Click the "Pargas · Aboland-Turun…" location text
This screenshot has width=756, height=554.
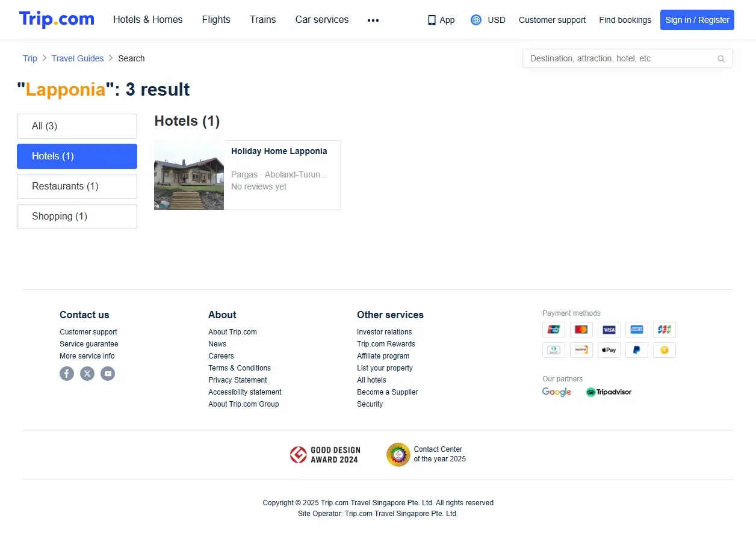click(280, 174)
